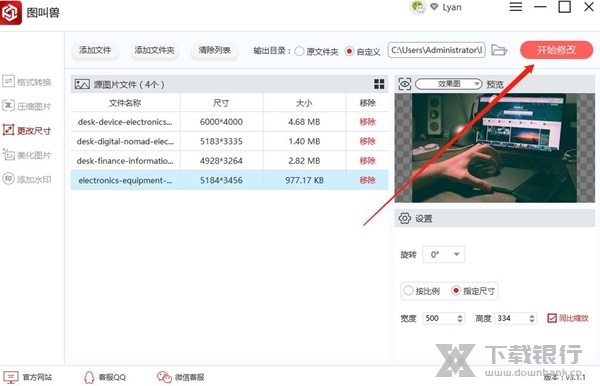Browse output folder with folder icon
Viewport: 600px width, 386px height.
click(499, 50)
